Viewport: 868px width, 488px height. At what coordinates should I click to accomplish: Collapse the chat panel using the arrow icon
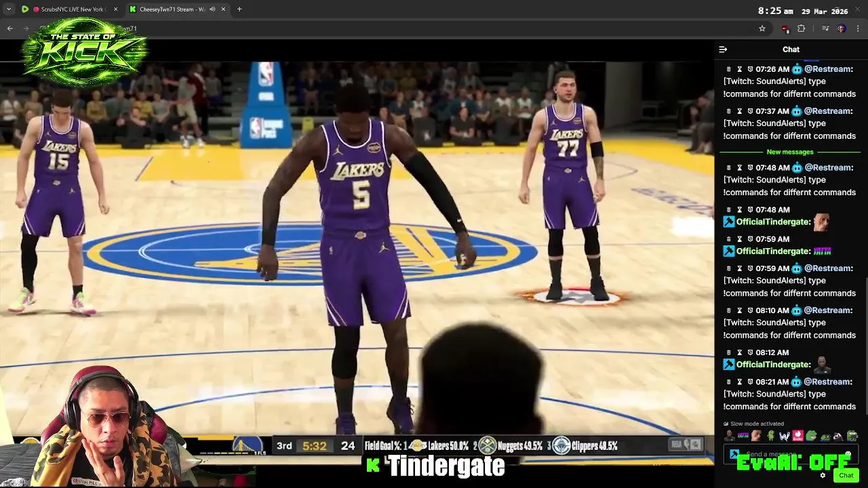coord(723,49)
